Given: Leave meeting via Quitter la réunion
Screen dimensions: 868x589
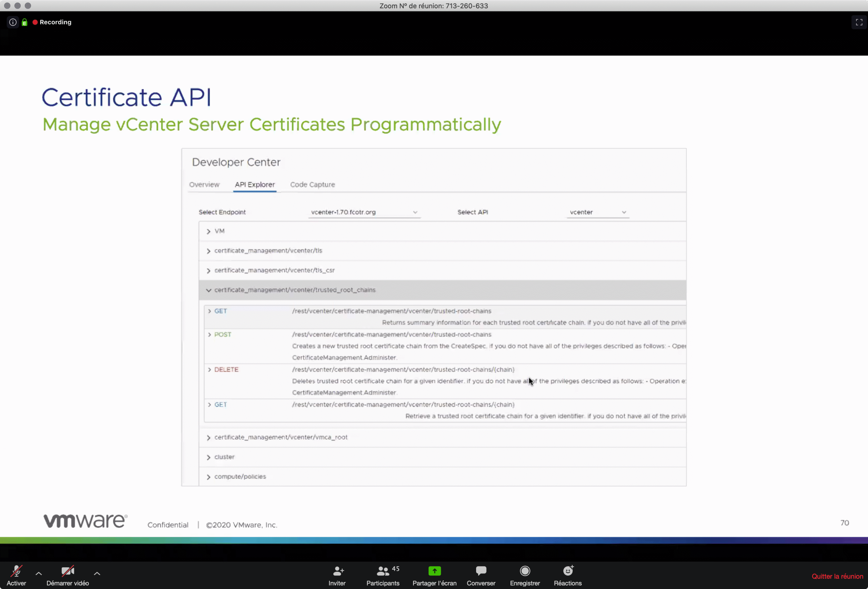Looking at the screenshot, I should click(x=837, y=576).
